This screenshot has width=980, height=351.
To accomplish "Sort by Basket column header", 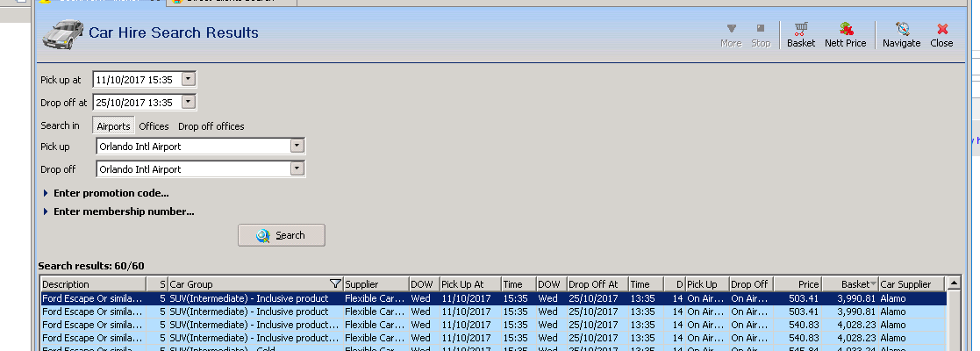I will (x=850, y=284).
